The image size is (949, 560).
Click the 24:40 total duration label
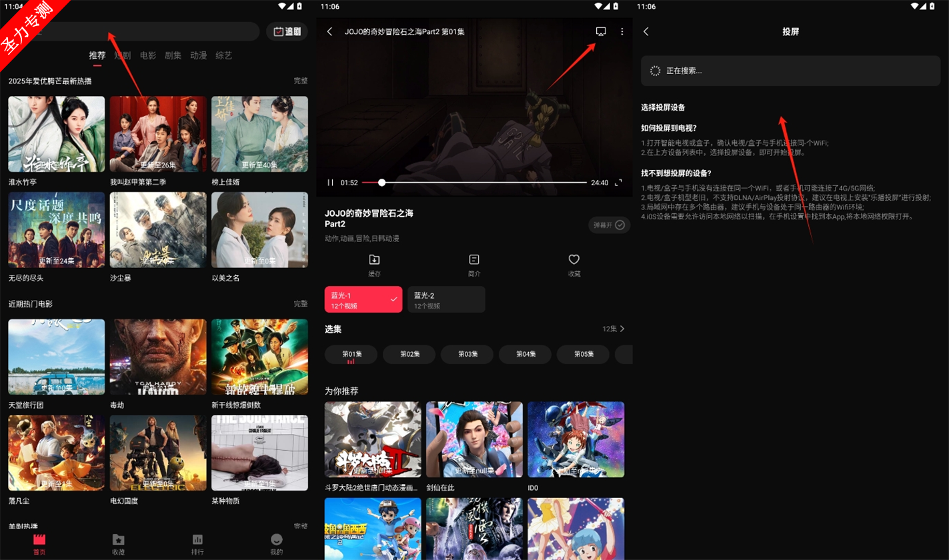tap(600, 182)
